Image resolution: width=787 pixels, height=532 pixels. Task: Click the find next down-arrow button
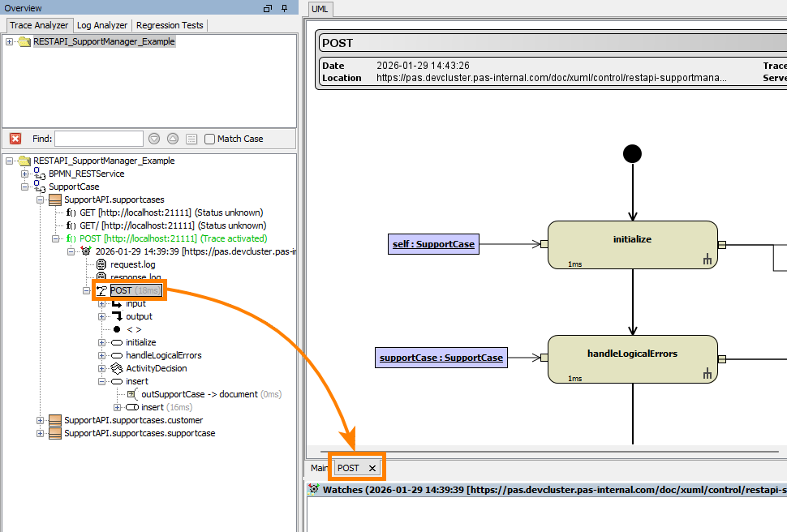point(153,139)
